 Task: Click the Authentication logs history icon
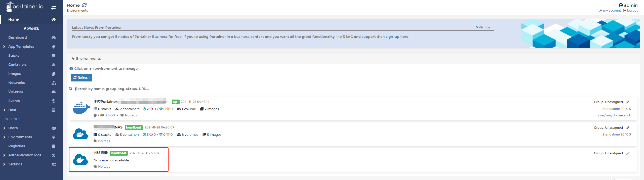pos(54,155)
